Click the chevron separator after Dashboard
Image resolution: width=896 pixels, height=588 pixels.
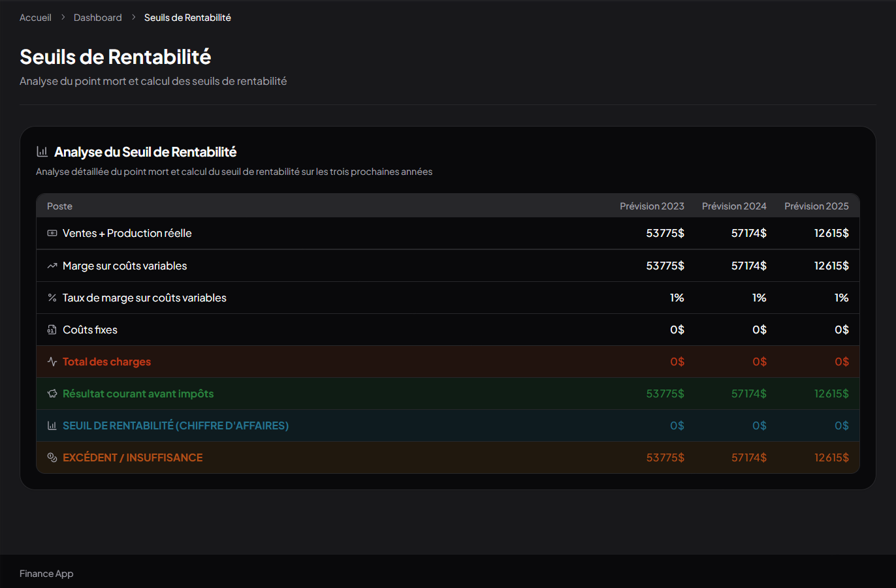click(x=133, y=18)
